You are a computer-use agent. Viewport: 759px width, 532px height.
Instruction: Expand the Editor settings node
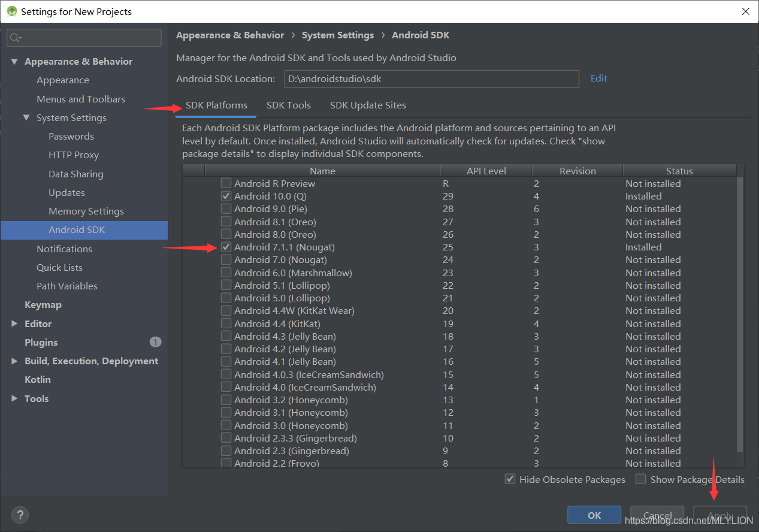[14, 324]
